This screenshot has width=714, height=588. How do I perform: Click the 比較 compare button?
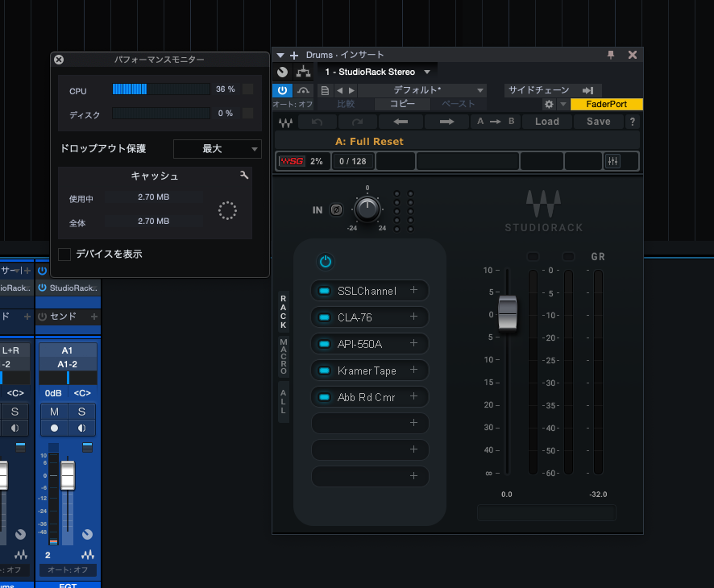[x=346, y=104]
